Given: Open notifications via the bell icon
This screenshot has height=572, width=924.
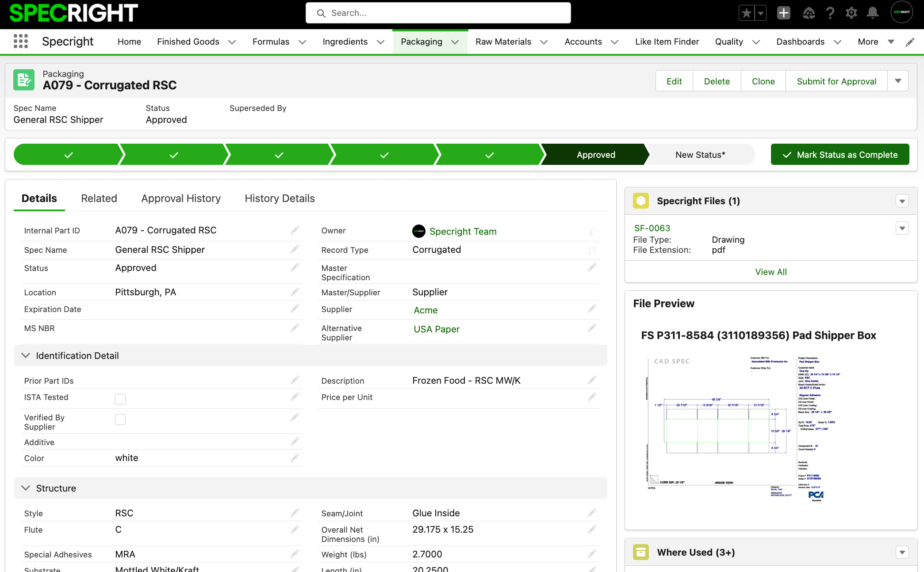Looking at the screenshot, I should [873, 13].
